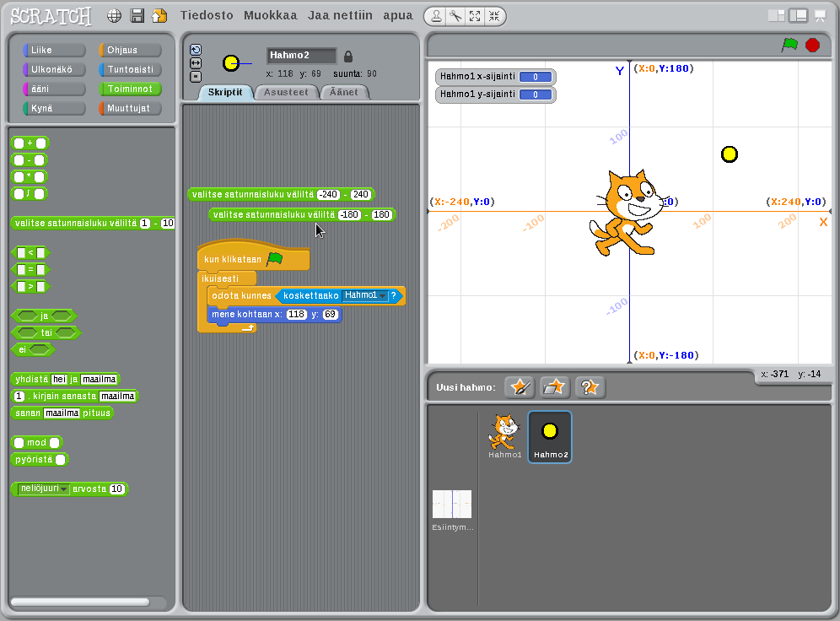This screenshot has width=840, height=621.
Task: Click the Scratch logo
Action: (51, 17)
